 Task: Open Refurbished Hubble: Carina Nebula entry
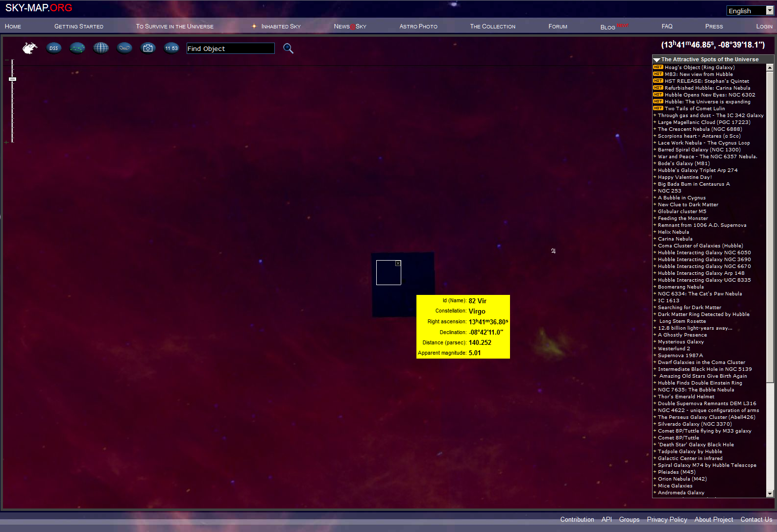point(707,88)
